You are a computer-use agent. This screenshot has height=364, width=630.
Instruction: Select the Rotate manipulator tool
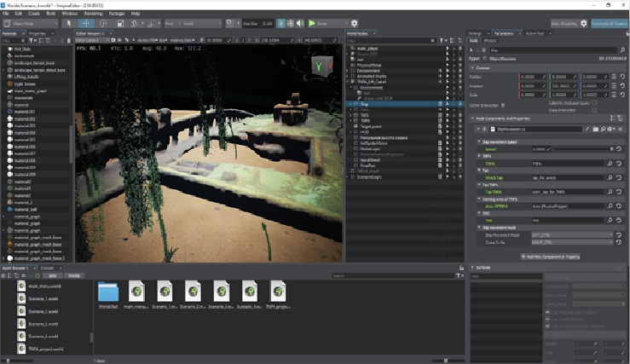[105, 23]
